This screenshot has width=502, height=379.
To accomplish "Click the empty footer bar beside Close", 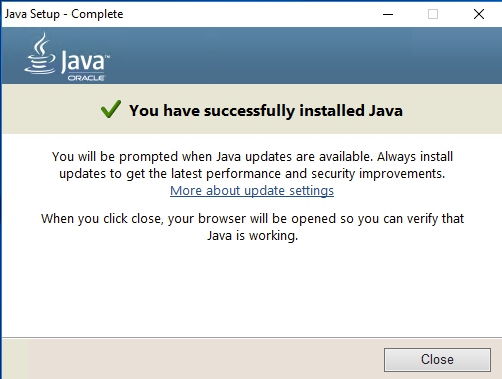I will (200, 359).
